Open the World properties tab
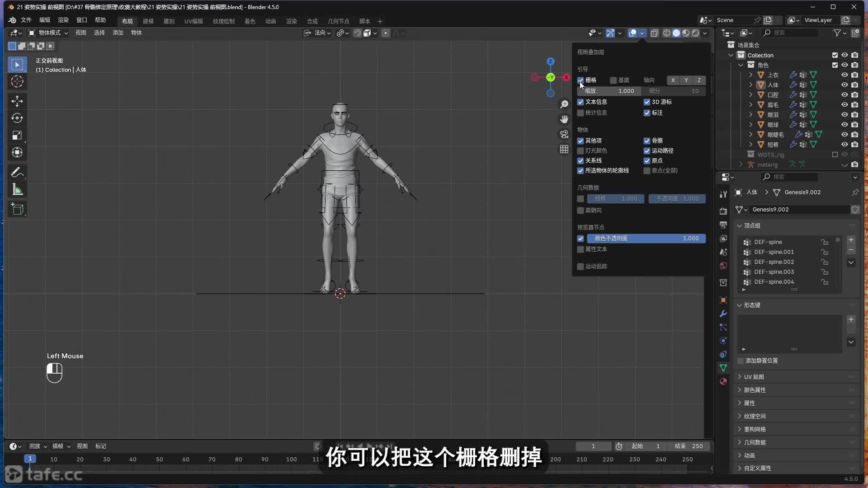 pos(723,266)
